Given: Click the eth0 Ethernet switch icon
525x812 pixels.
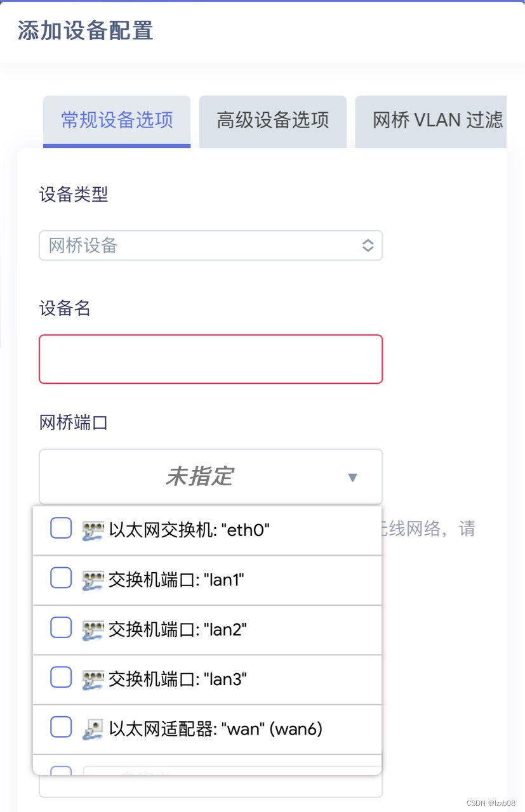Looking at the screenshot, I should tap(93, 530).
